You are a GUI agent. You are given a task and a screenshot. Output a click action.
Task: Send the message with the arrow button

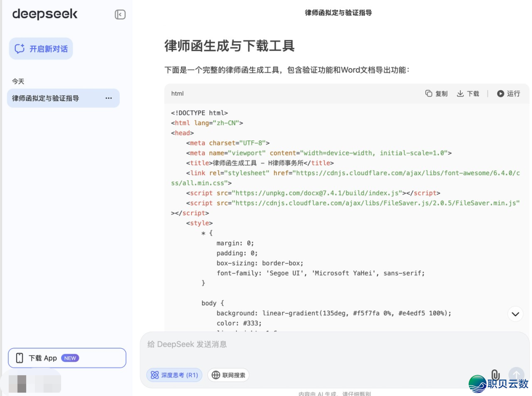tap(516, 375)
